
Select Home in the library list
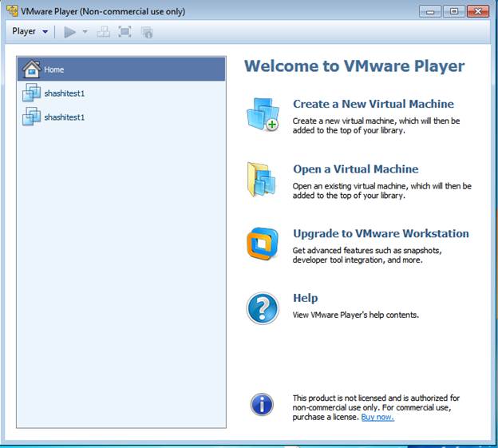pyautogui.click(x=121, y=69)
